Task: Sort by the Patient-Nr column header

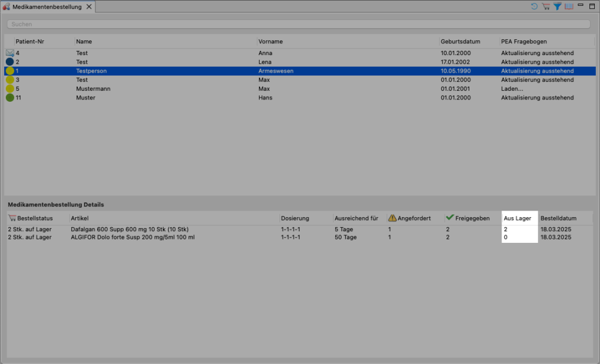Action: (29, 42)
